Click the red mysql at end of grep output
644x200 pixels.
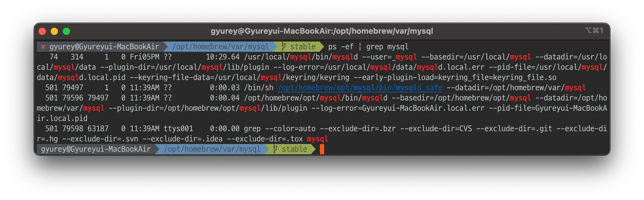(x=318, y=139)
